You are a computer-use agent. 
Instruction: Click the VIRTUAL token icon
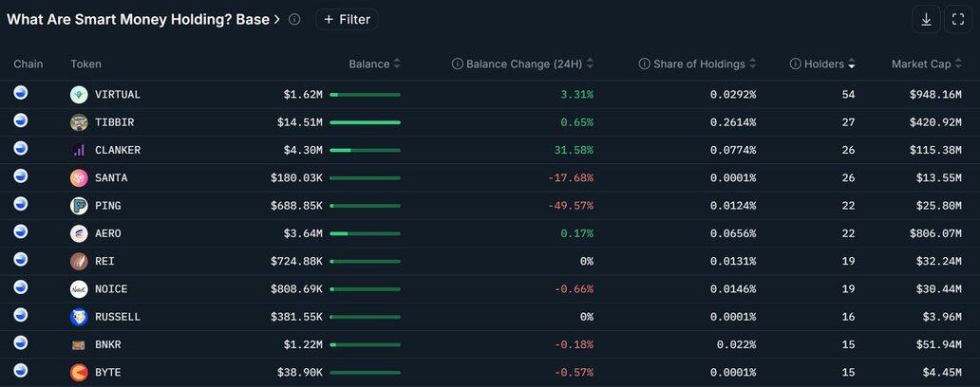[79, 95]
